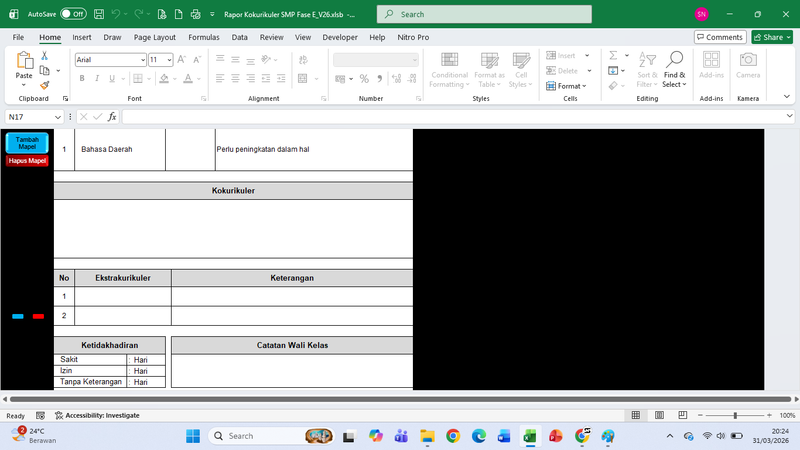Screen dimensions: 800x450
Task: Switch to the Developer tab
Action: [x=340, y=37]
